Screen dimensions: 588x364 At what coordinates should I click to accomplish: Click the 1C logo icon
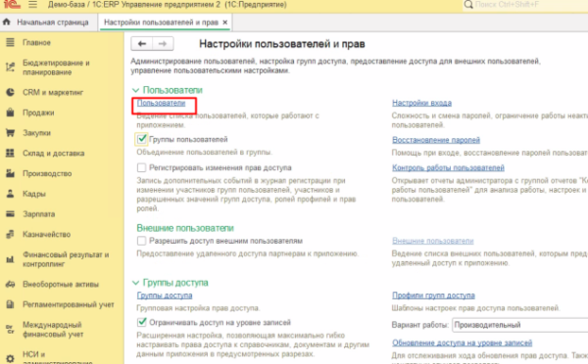pyautogui.click(x=11, y=5)
